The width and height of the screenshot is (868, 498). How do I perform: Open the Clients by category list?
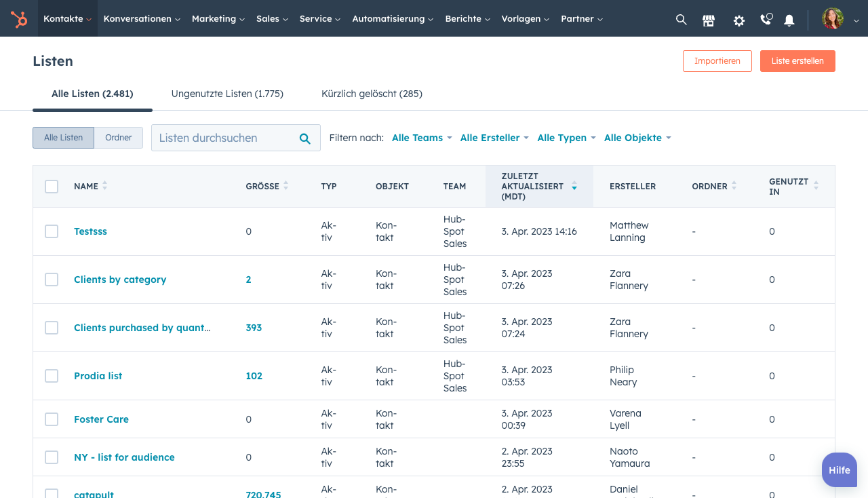point(120,280)
